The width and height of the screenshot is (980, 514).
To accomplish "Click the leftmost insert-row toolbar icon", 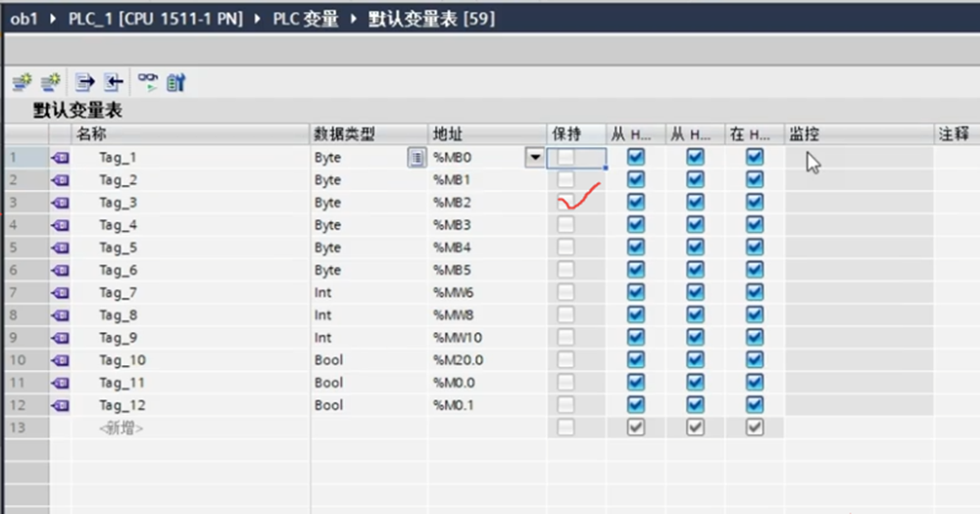I will (22, 82).
